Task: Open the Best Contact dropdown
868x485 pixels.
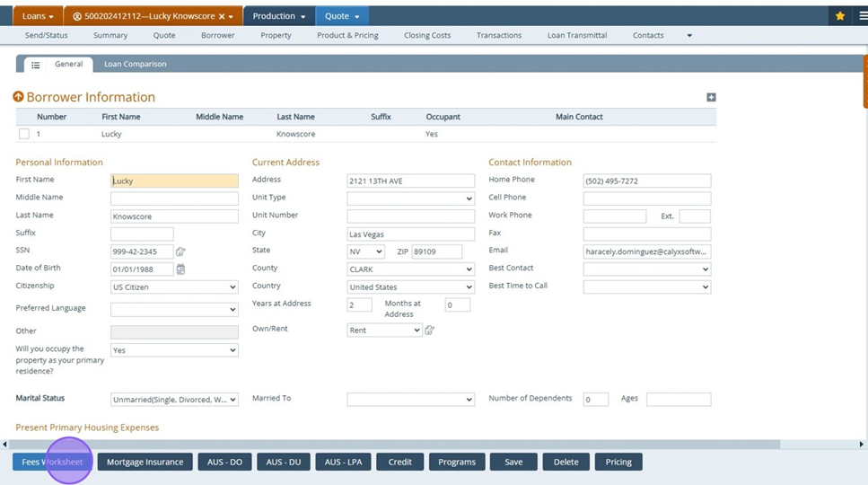Action: 646,269
